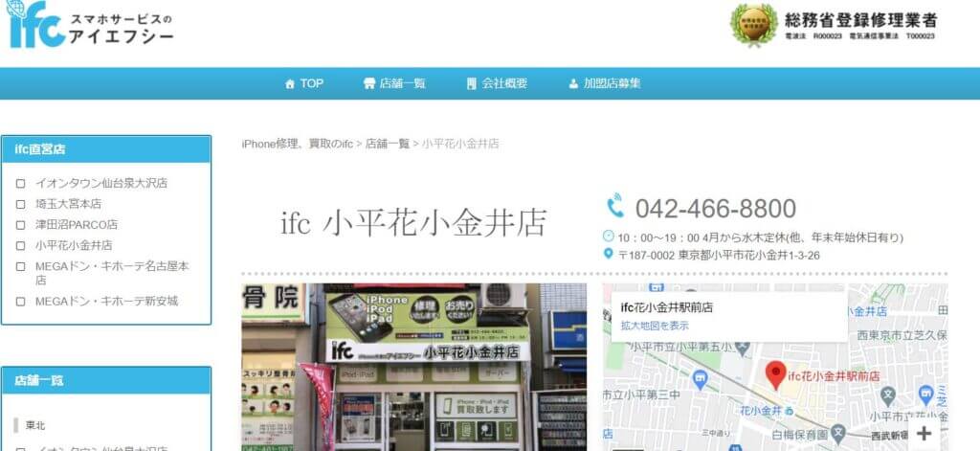Click the person icon beside 加盟店募集
980x451 pixels.
click(573, 84)
